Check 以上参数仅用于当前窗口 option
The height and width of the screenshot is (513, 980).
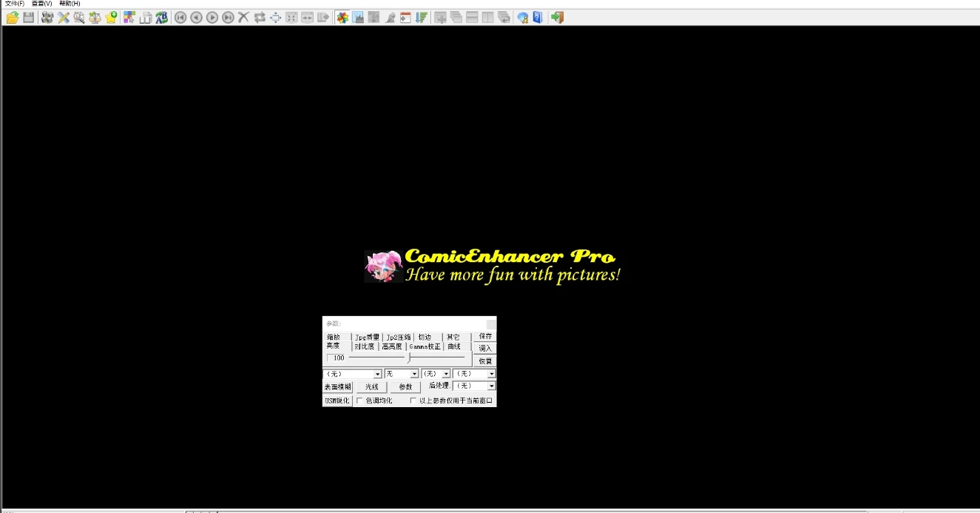tap(413, 400)
